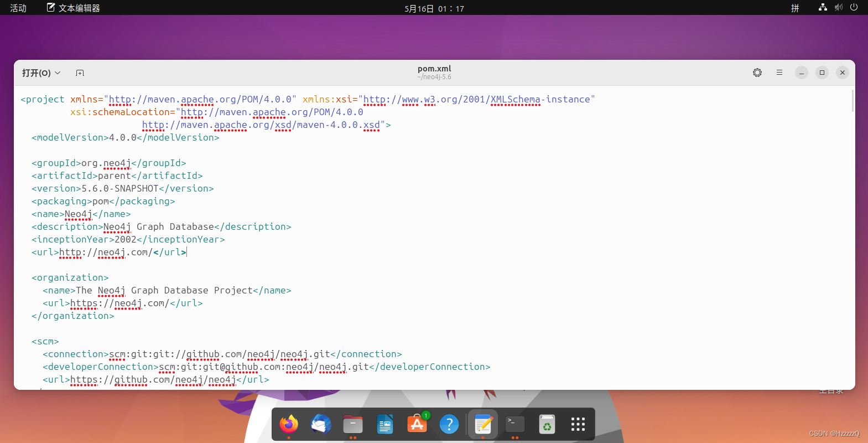Click the opening organization tag
The height and width of the screenshot is (443, 868).
[70, 277]
